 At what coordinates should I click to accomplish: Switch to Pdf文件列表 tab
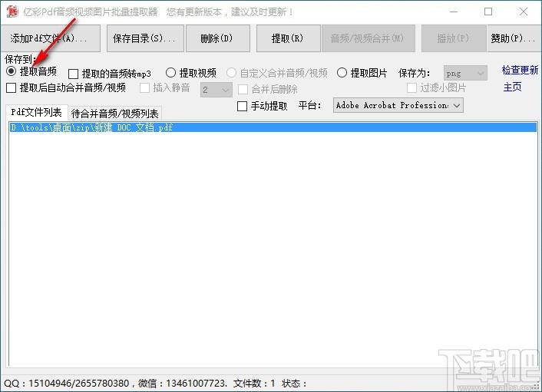pos(36,112)
